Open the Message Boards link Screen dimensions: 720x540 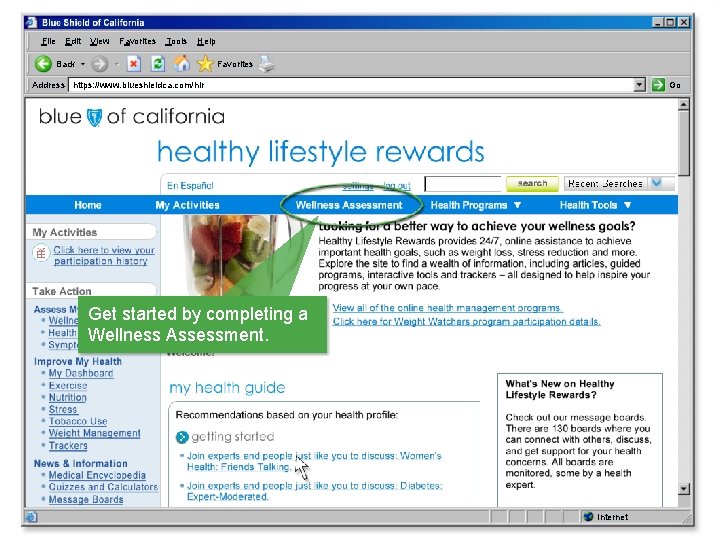[x=86, y=500]
